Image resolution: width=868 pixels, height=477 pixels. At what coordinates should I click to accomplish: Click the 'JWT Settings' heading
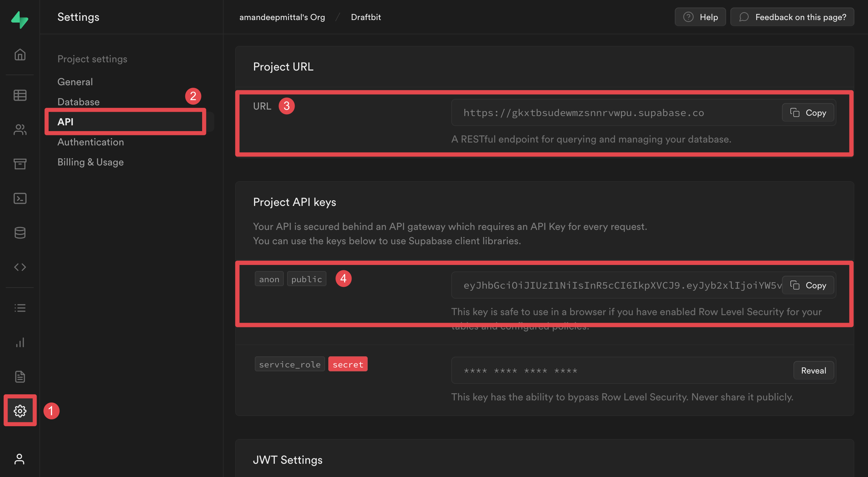coord(288,460)
